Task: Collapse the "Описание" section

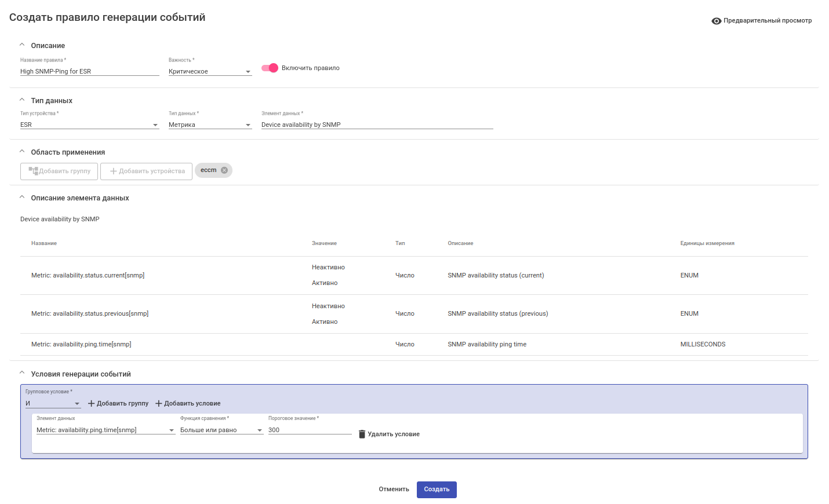Action: tap(22, 45)
